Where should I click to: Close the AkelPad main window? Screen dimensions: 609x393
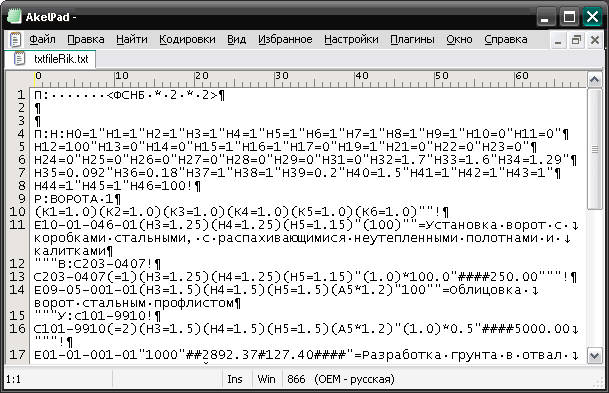click(592, 17)
